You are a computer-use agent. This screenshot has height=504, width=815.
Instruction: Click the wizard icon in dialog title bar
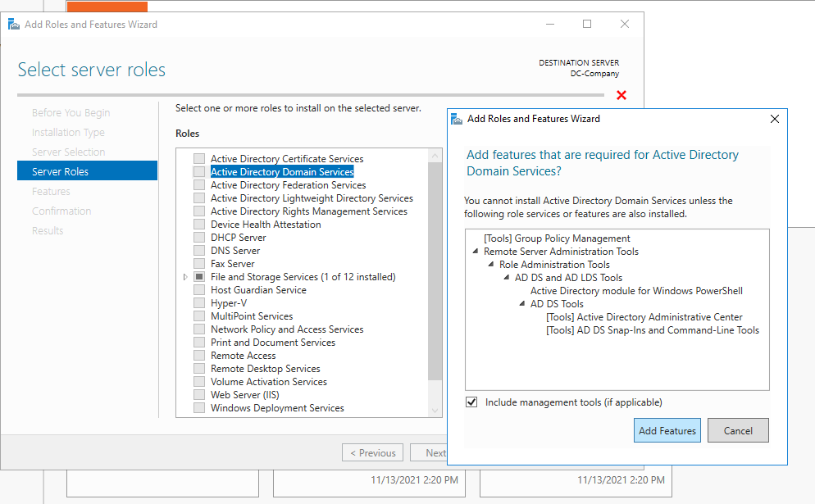[457, 119]
